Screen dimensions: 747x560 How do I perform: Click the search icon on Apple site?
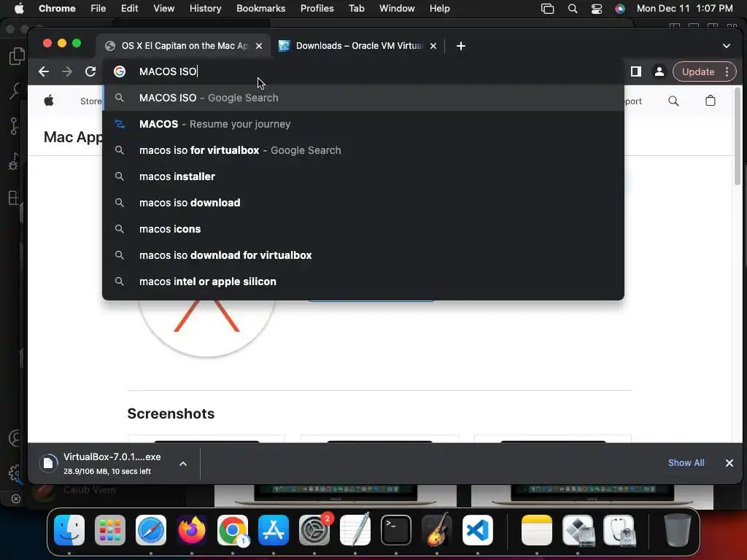pos(673,101)
